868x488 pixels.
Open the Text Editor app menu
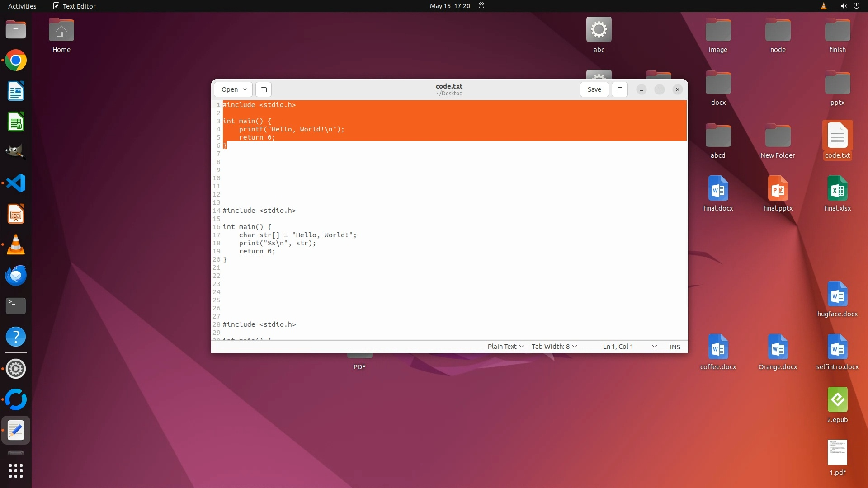coord(75,6)
